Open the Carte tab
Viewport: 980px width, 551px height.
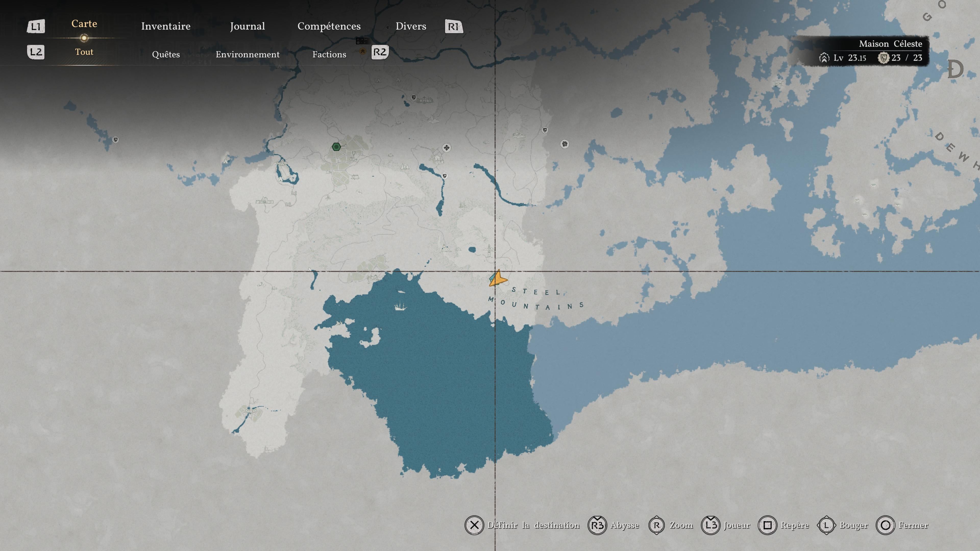click(x=84, y=23)
